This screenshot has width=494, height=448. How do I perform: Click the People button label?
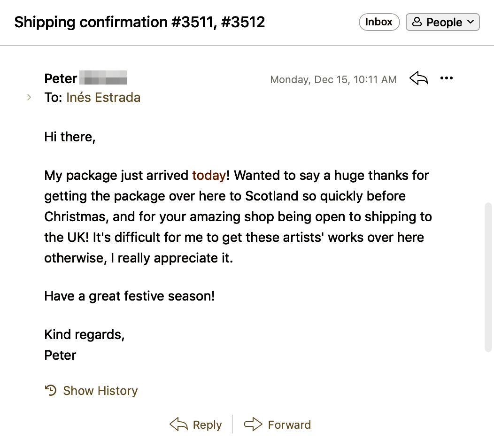click(444, 22)
